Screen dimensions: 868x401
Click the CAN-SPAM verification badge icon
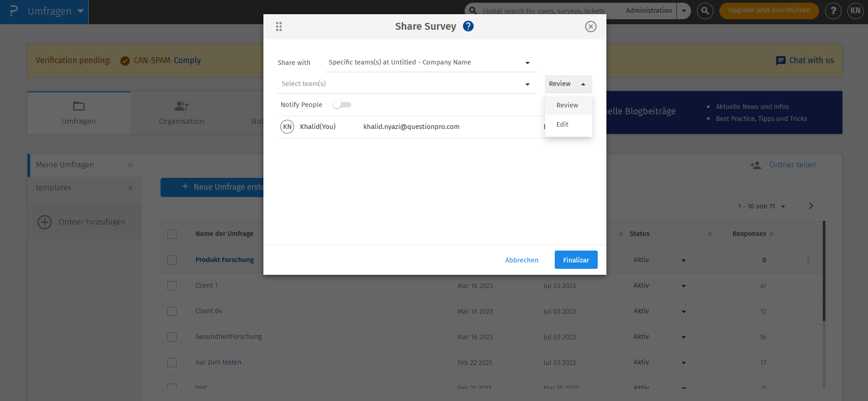click(125, 60)
